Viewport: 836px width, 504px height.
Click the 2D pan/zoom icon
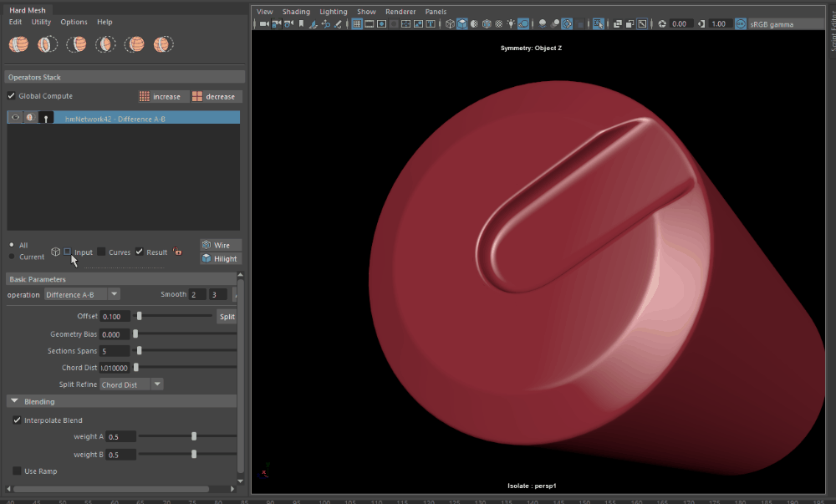coord(326,24)
